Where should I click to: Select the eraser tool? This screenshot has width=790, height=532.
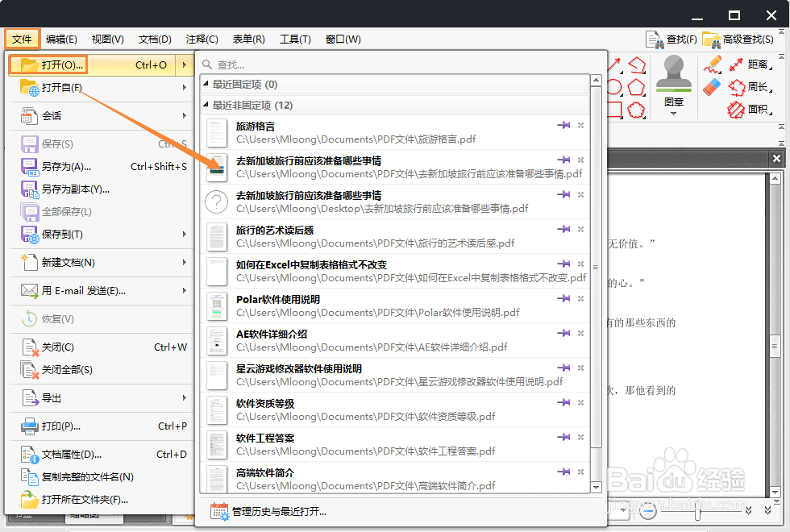coord(713,87)
